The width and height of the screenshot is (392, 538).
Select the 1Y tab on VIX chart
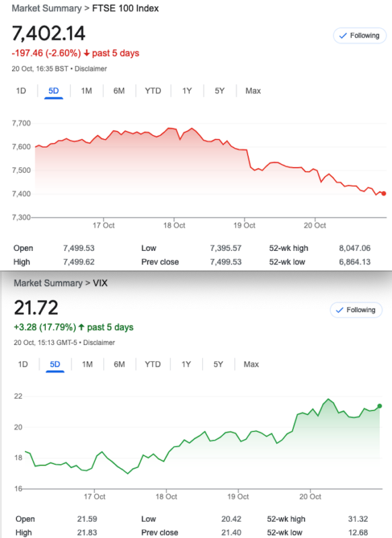click(x=186, y=364)
